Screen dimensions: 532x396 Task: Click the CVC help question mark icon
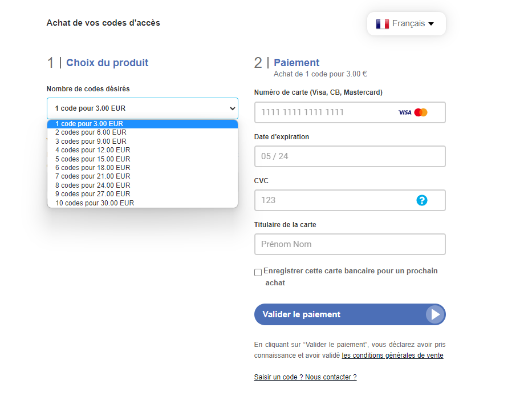pyautogui.click(x=422, y=200)
